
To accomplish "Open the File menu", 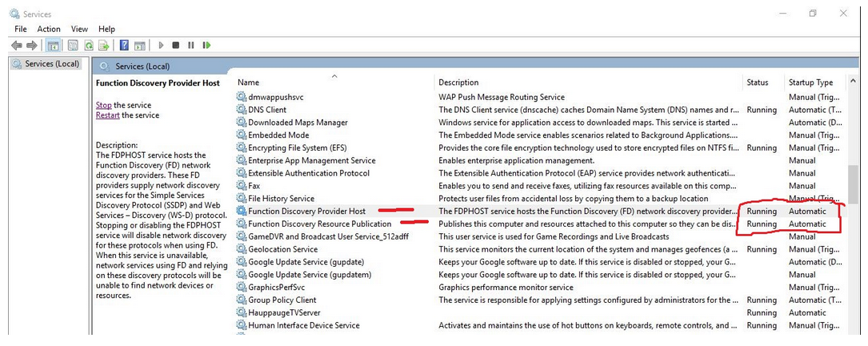I will (21, 29).
